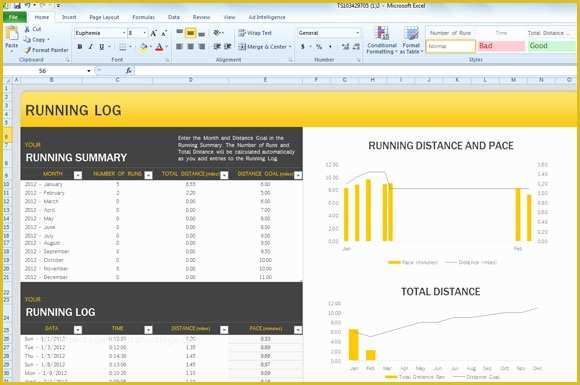580x385 pixels.
Task: Switch to the Formulas tab
Action: (144, 17)
